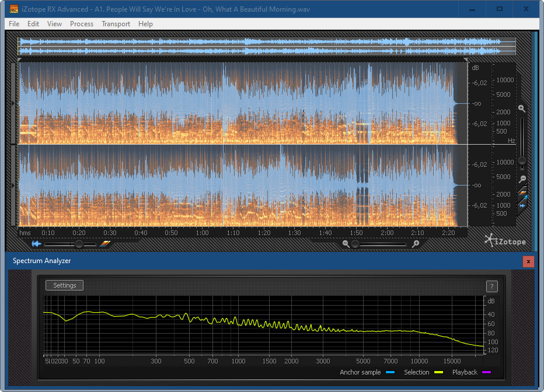Screen dimensions: 544x392
Task: Click the iZotope RX app icon in title bar
Action: click(x=14, y=9)
